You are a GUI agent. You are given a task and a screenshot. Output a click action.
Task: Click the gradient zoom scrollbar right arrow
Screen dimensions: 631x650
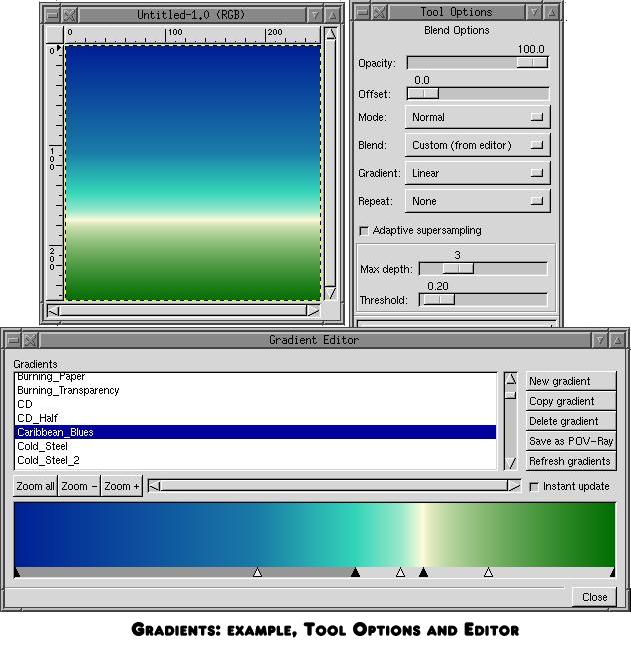[514, 486]
